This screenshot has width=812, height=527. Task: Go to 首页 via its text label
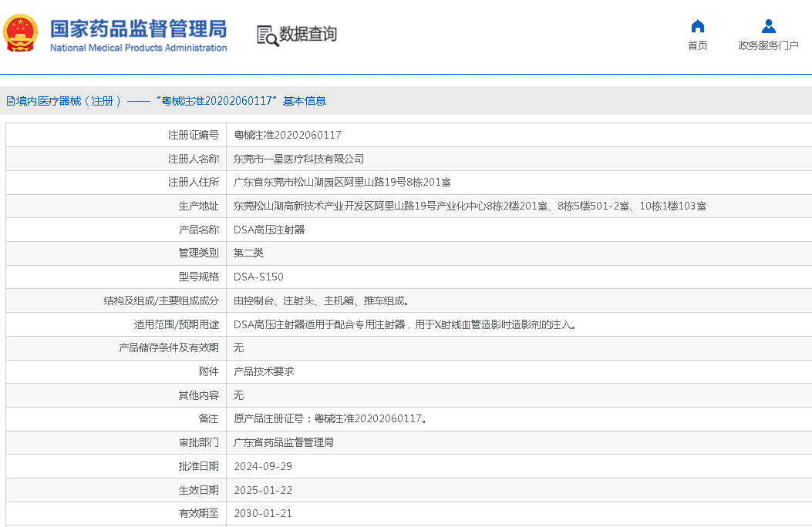697,45
